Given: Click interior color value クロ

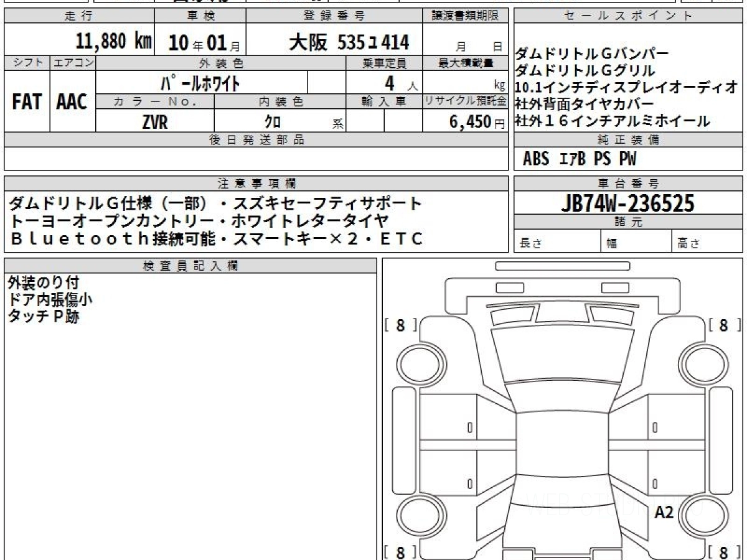Looking at the screenshot, I should point(273,121).
